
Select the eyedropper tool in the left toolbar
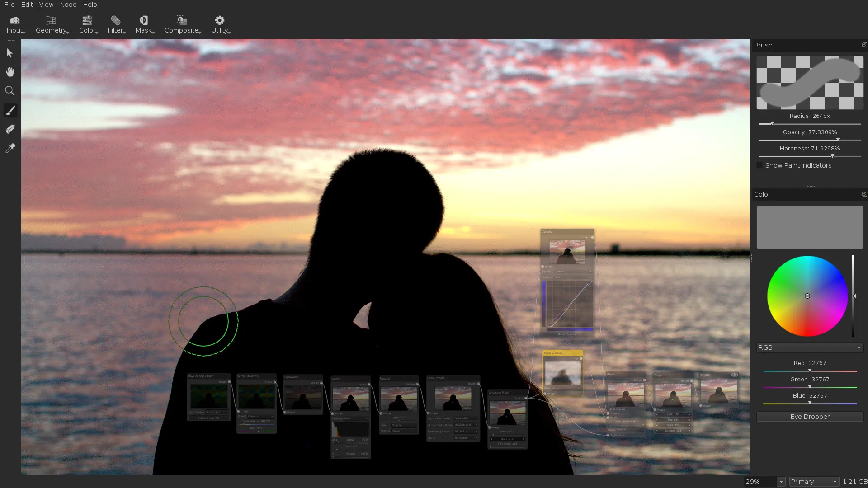[x=9, y=148]
